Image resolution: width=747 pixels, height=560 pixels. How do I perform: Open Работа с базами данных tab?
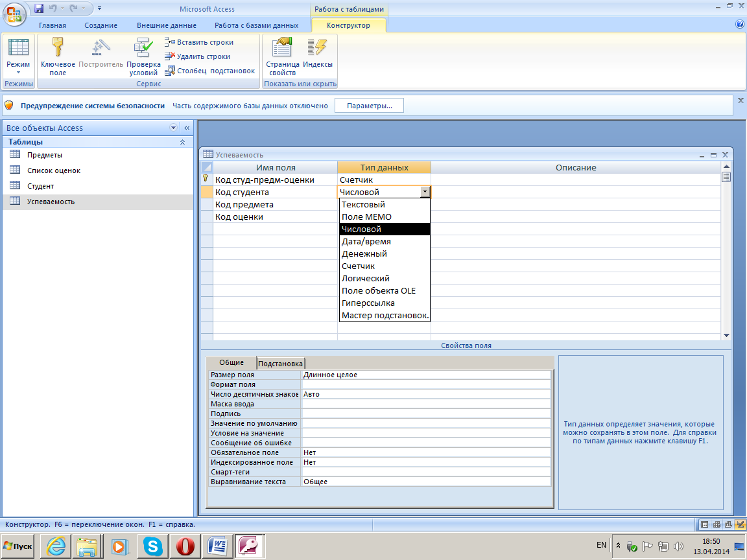tap(256, 25)
